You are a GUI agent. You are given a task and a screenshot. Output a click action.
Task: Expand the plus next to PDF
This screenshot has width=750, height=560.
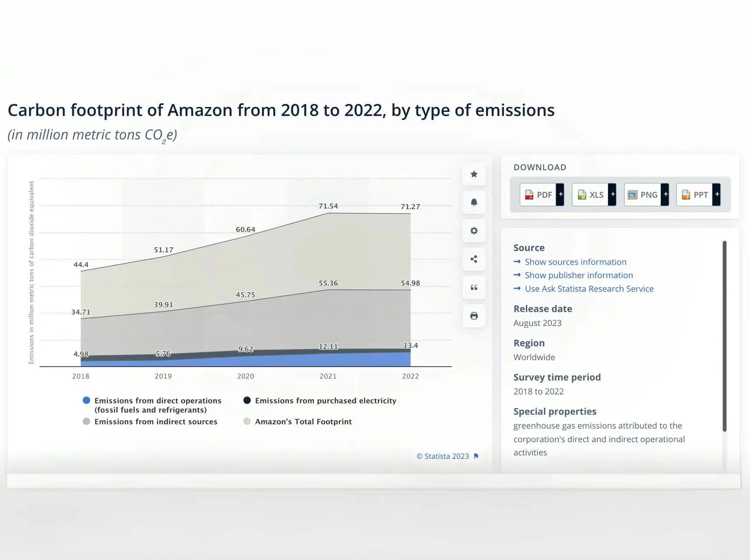pyautogui.click(x=560, y=194)
